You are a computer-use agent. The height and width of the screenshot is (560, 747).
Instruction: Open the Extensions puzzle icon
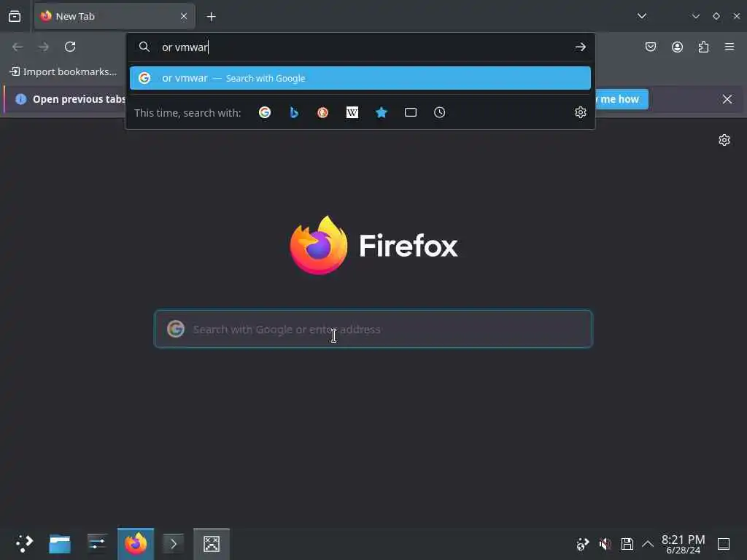click(703, 47)
